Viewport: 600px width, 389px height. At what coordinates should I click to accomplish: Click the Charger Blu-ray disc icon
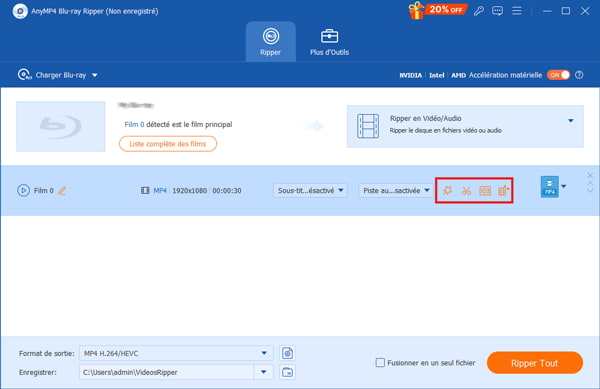pos(24,75)
